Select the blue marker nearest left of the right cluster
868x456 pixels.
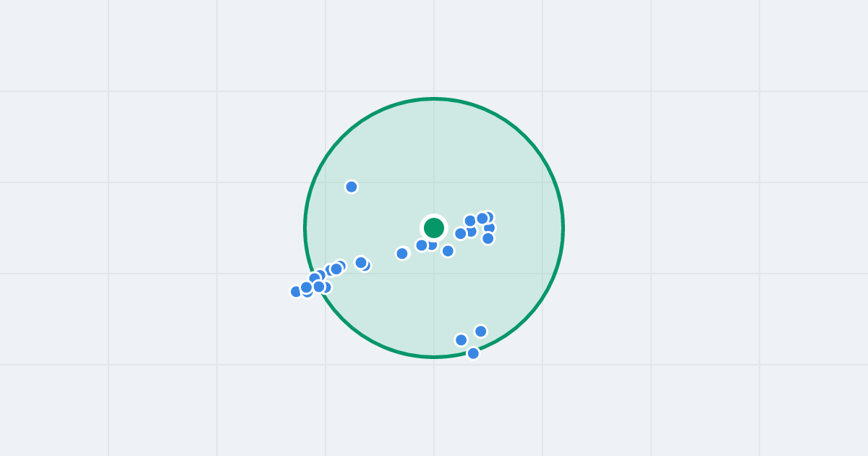[460, 233]
